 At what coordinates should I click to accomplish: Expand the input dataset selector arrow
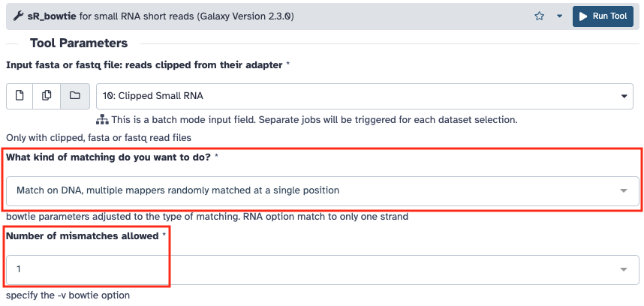(625, 96)
